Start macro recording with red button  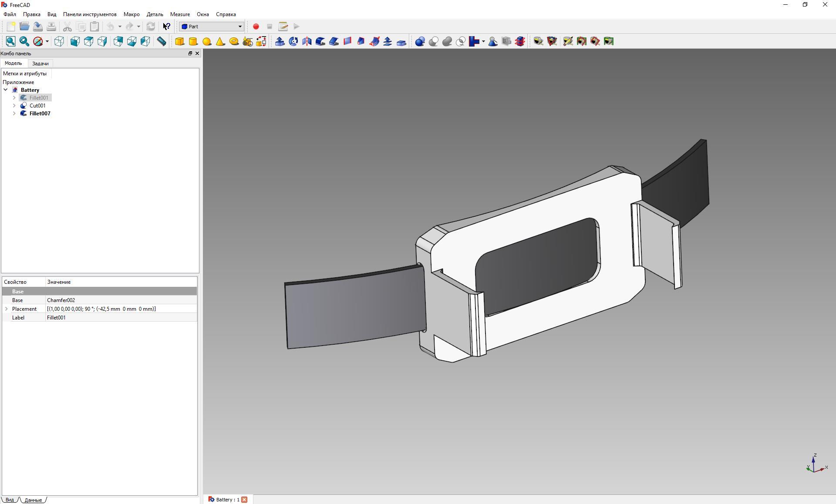(x=256, y=27)
